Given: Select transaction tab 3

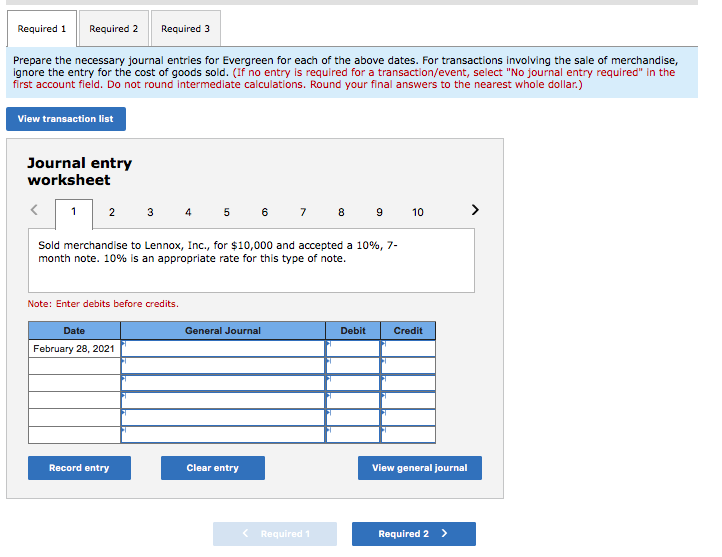Looking at the screenshot, I should [x=150, y=212].
